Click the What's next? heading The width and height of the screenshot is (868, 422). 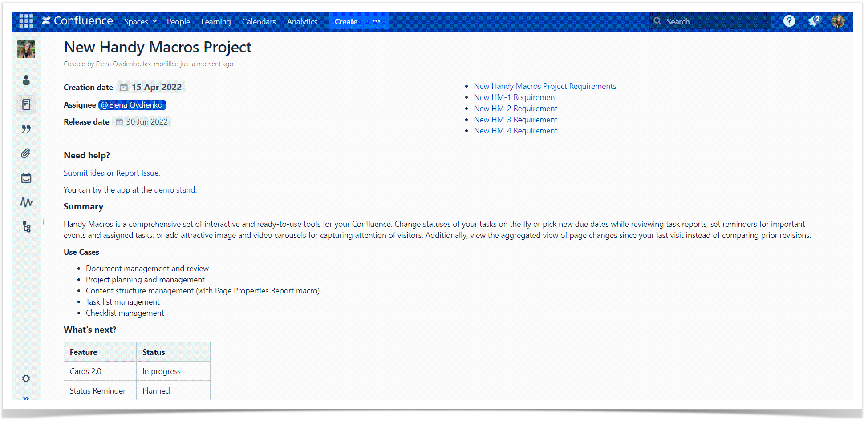coord(90,330)
